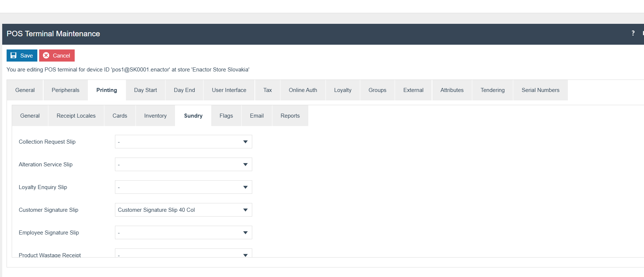Change the Customer Signature Slip selection
Viewport: 644px width, 277px height.
point(183,210)
